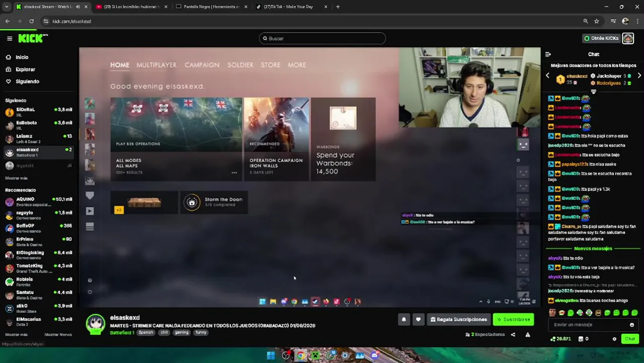Send message with green Chat button
This screenshot has height=363, width=644.
point(630,339)
